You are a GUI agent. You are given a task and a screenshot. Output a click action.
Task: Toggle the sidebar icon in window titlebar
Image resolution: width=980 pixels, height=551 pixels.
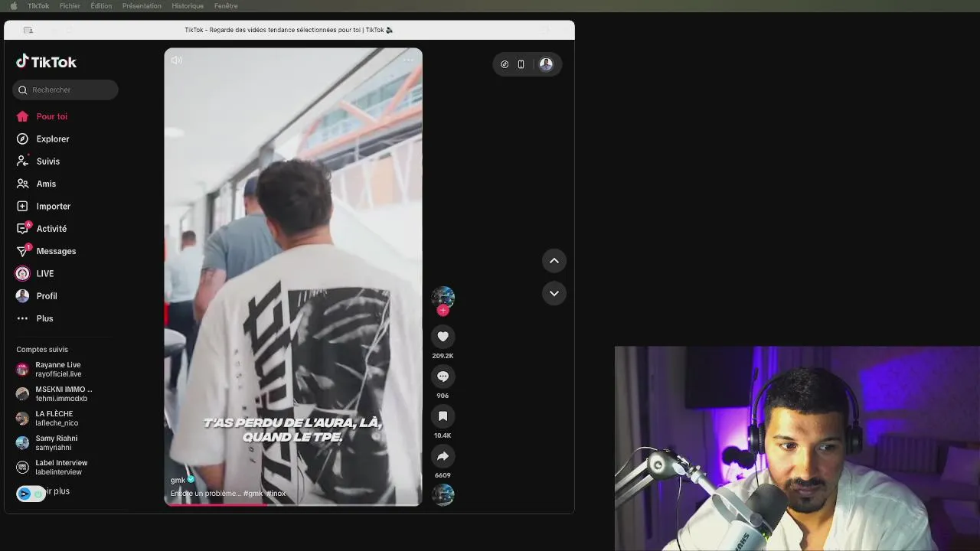coord(28,30)
